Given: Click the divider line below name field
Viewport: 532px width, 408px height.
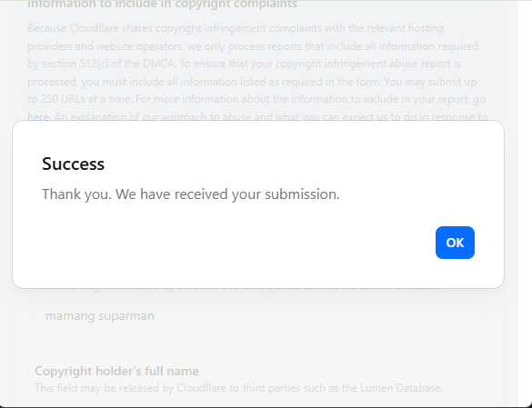Looking at the screenshot, I should click(258, 346).
